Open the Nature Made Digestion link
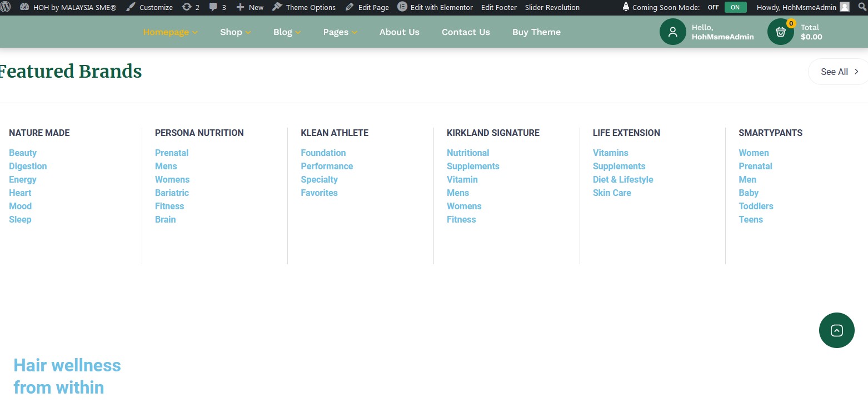This screenshot has width=868, height=403. click(x=28, y=166)
